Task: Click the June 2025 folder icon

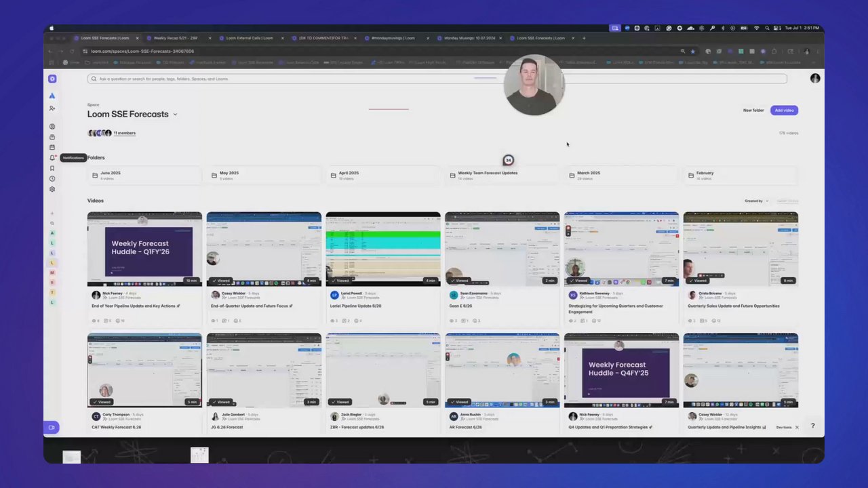Action: tap(95, 175)
